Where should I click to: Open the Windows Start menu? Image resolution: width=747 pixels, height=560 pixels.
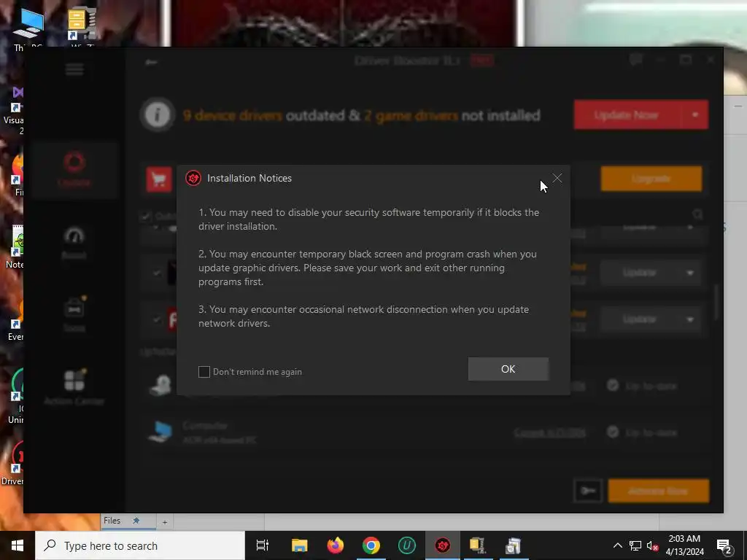(x=18, y=545)
